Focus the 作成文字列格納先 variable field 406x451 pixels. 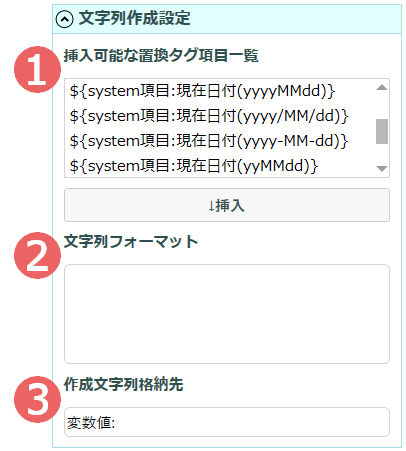227,422
